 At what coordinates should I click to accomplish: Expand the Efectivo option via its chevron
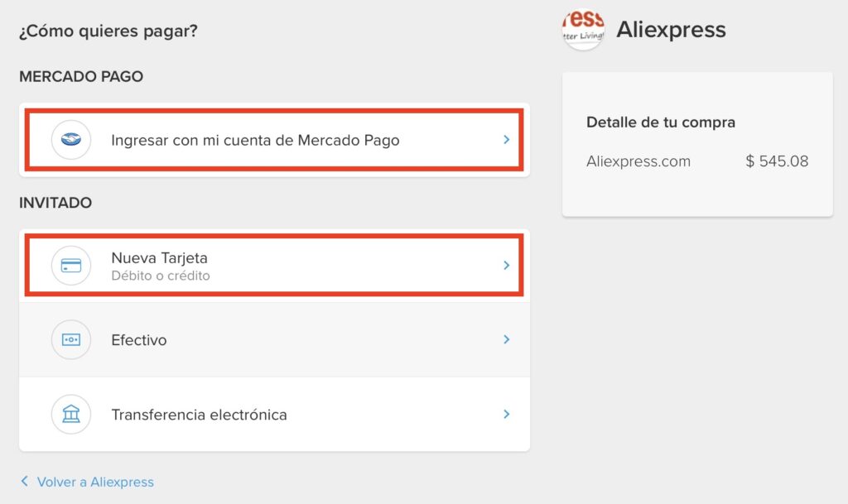[x=507, y=339]
